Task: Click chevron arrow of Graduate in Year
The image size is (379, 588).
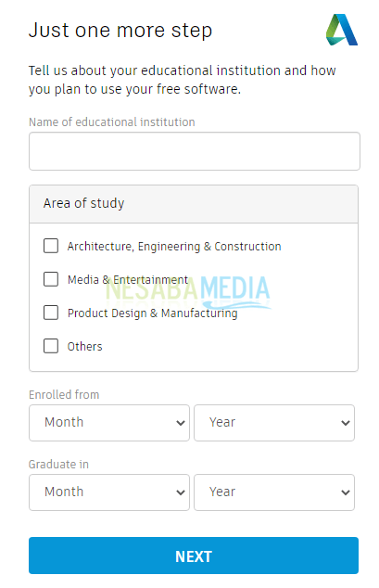Action: (x=346, y=492)
